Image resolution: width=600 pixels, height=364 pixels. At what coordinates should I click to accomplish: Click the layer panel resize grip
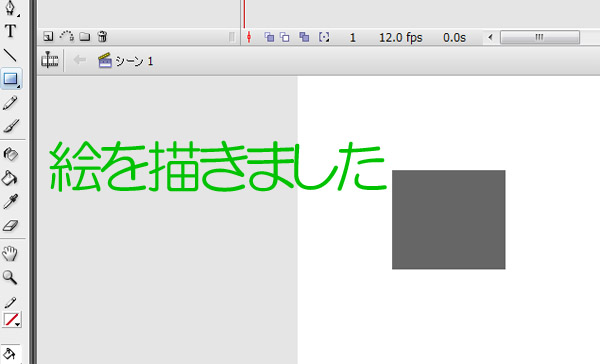click(232, 37)
